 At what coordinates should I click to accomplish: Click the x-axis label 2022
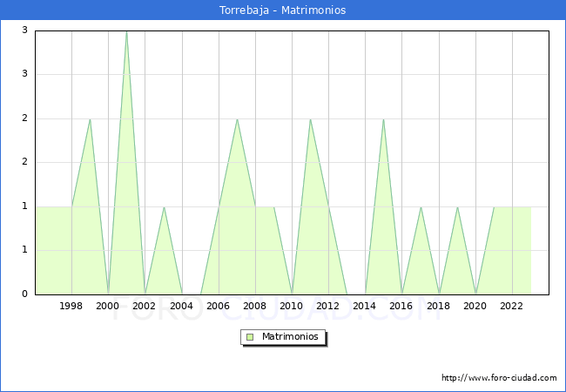pyautogui.click(x=511, y=306)
